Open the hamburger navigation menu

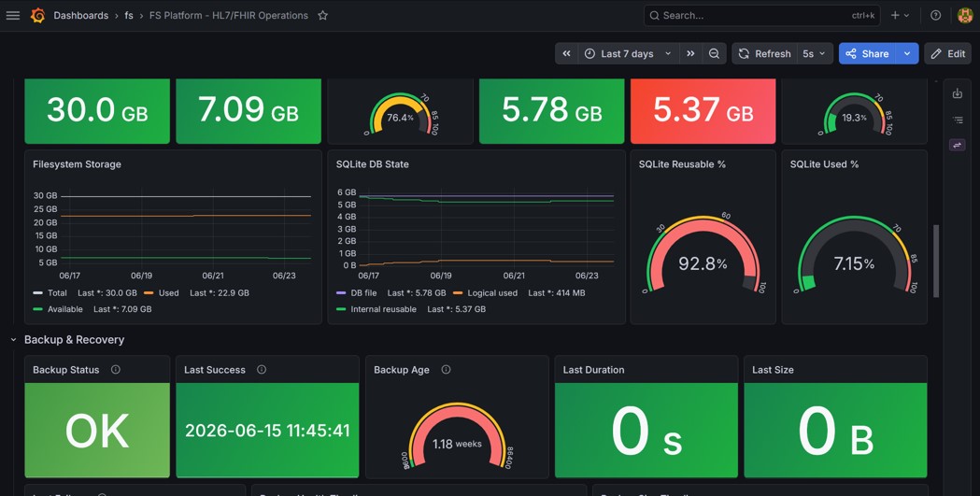[12, 16]
